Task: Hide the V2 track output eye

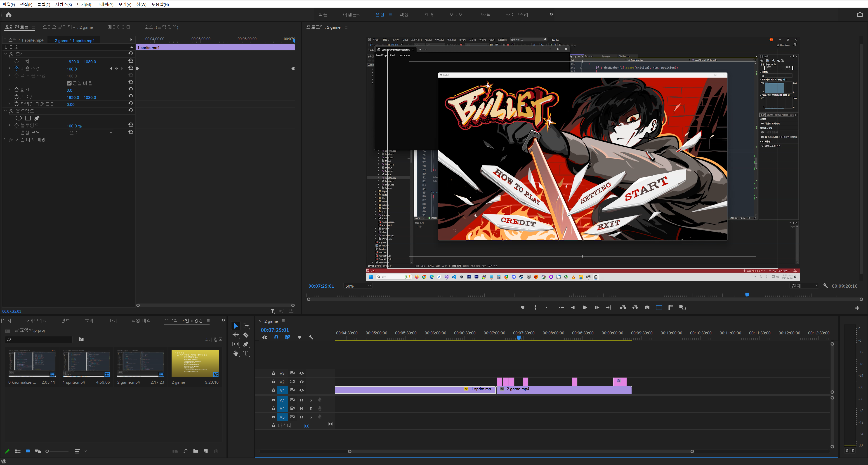Action: 302,381
